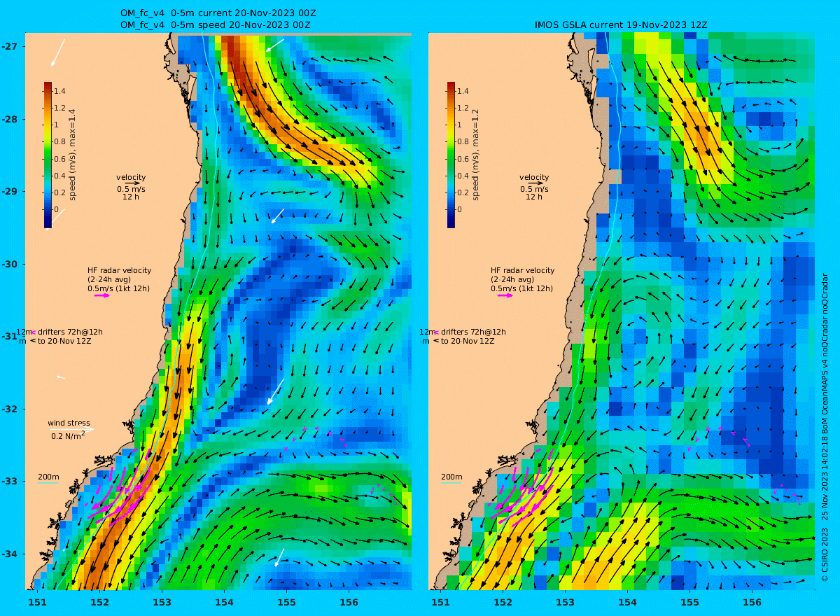Click the 151 longitude label under the right map

tap(440, 601)
